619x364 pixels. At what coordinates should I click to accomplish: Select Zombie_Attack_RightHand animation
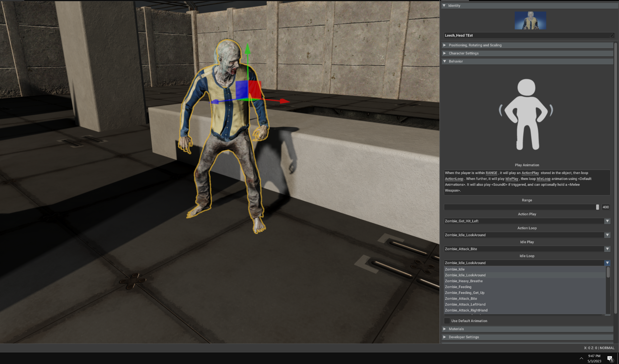tap(525, 310)
